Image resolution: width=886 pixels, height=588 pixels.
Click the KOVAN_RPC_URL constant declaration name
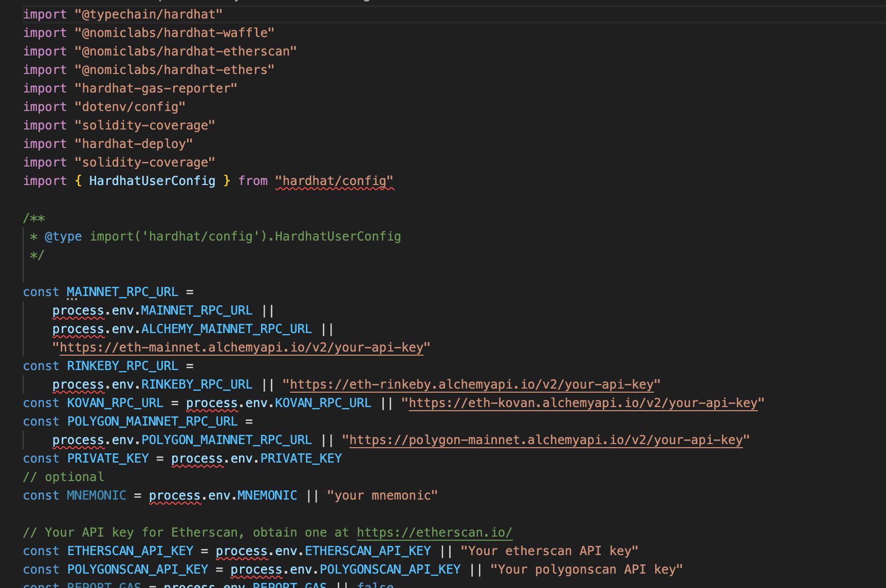(x=115, y=403)
